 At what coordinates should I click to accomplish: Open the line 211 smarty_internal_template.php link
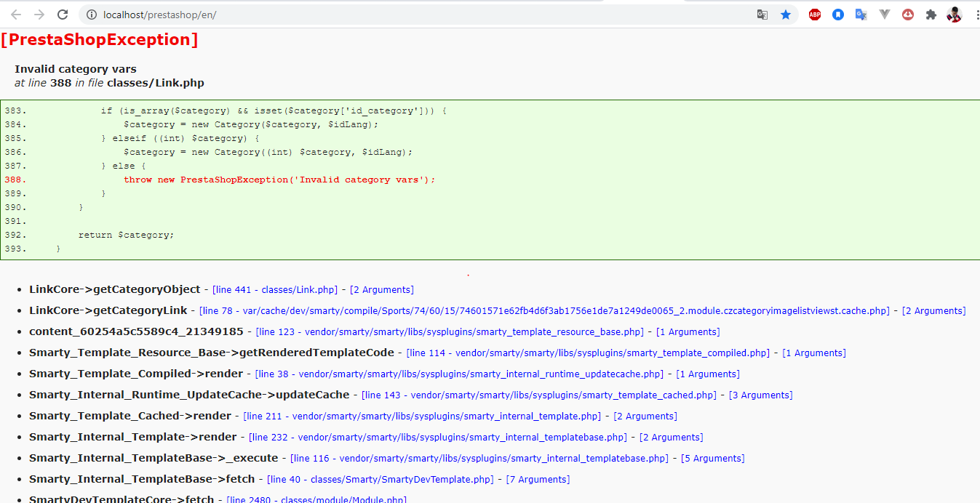422,417
